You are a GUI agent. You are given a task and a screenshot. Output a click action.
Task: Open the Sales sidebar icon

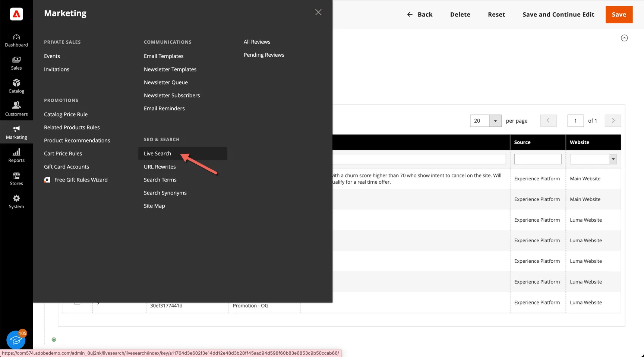[x=16, y=63]
